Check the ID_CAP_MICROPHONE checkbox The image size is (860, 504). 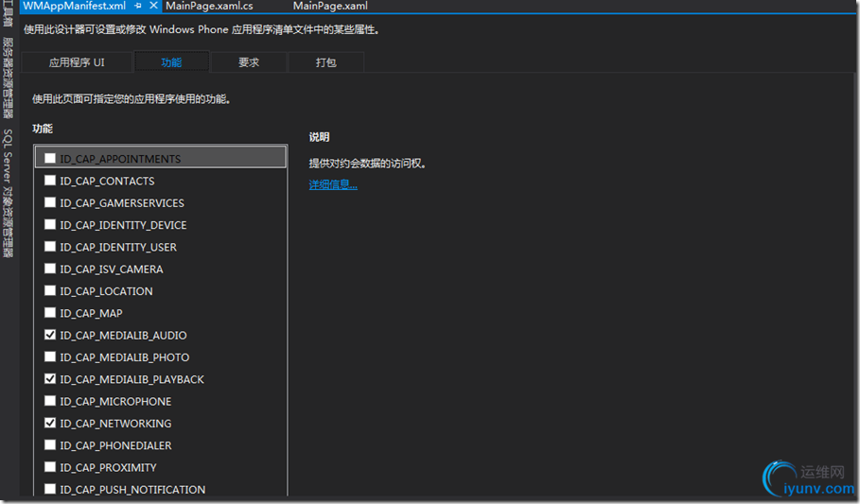[50, 401]
